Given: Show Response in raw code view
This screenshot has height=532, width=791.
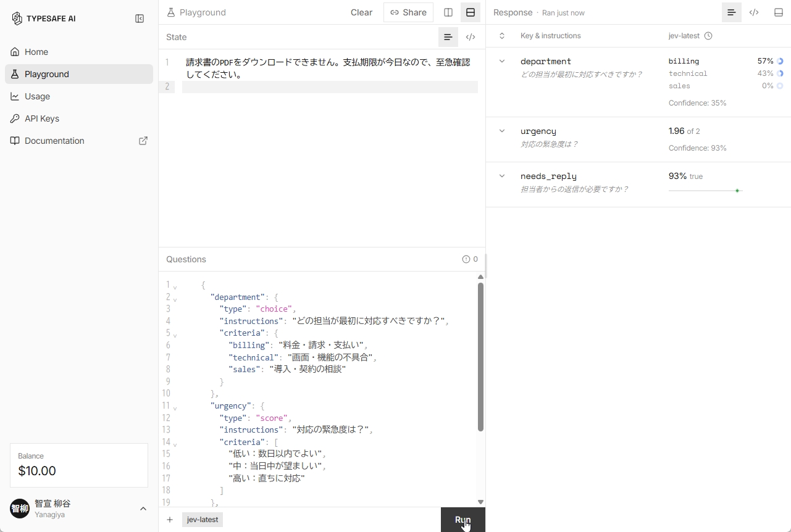Looking at the screenshot, I should point(754,12).
